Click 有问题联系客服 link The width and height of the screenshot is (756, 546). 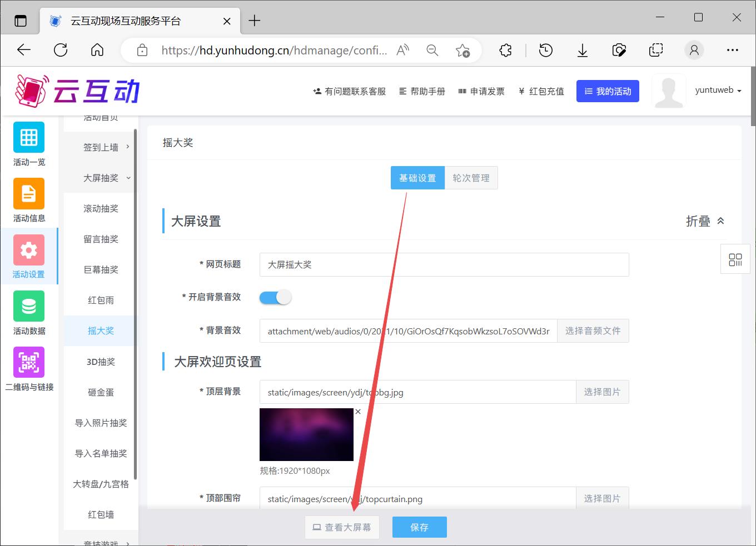click(349, 91)
